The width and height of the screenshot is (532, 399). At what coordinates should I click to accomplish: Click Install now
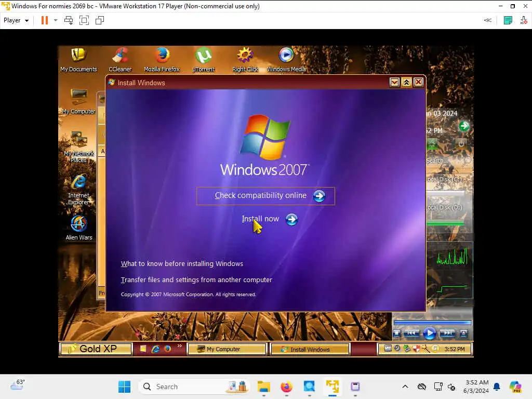[260, 219]
